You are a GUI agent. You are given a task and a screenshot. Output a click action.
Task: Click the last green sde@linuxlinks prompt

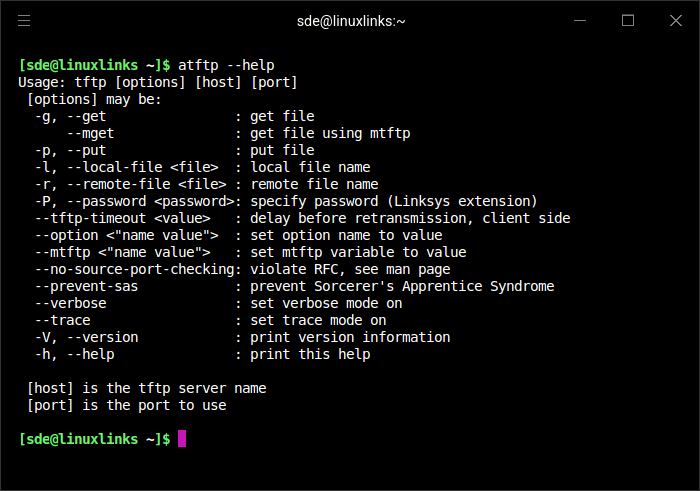(x=94, y=439)
